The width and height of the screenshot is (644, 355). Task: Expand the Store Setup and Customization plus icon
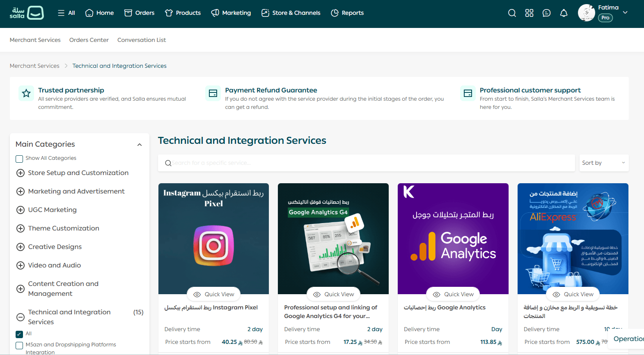(21, 173)
